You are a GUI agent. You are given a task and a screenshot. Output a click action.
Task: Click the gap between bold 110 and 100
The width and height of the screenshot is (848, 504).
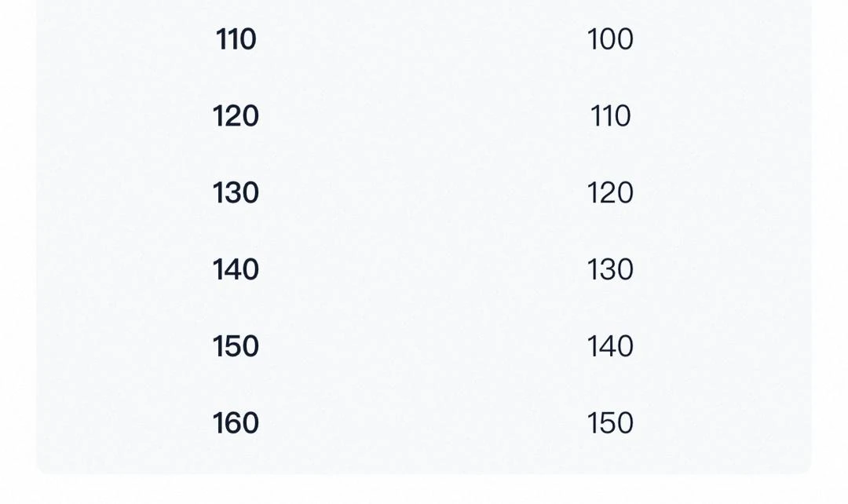click(x=423, y=39)
